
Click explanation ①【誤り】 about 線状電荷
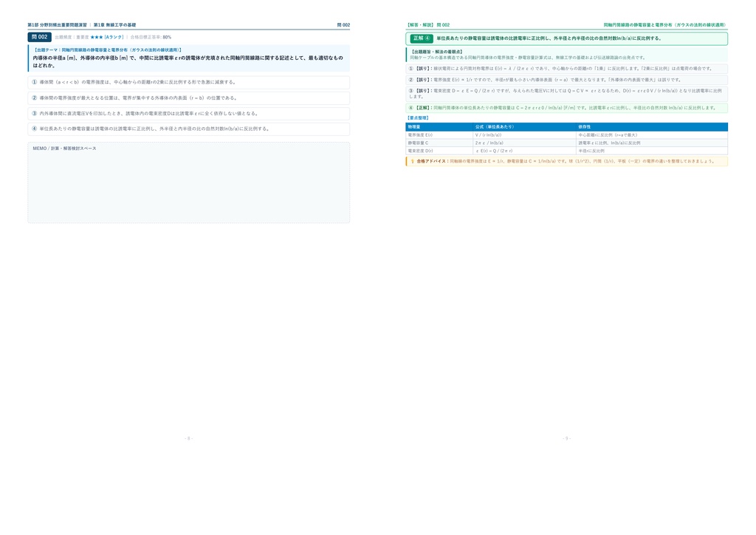pos(566,69)
